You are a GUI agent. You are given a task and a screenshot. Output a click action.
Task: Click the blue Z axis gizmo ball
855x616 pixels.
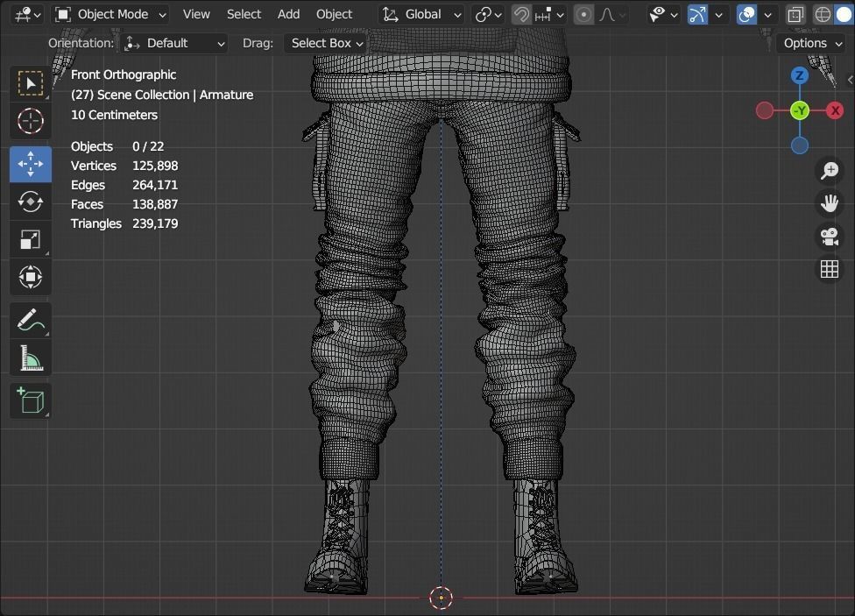(800, 75)
